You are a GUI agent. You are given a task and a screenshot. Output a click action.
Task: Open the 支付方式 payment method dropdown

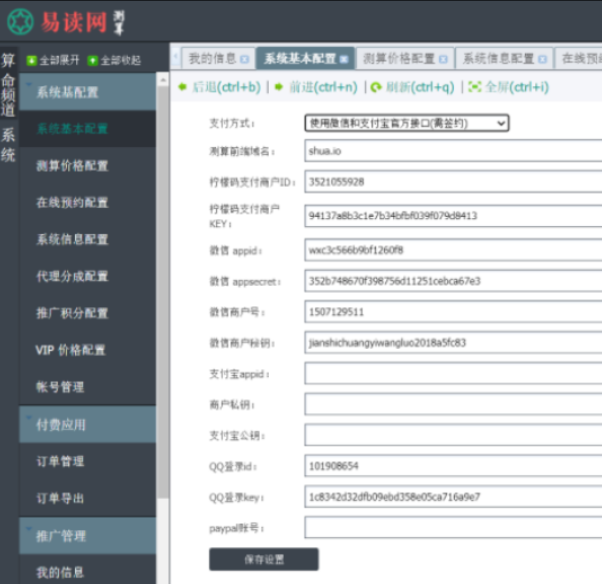pyautogui.click(x=406, y=123)
